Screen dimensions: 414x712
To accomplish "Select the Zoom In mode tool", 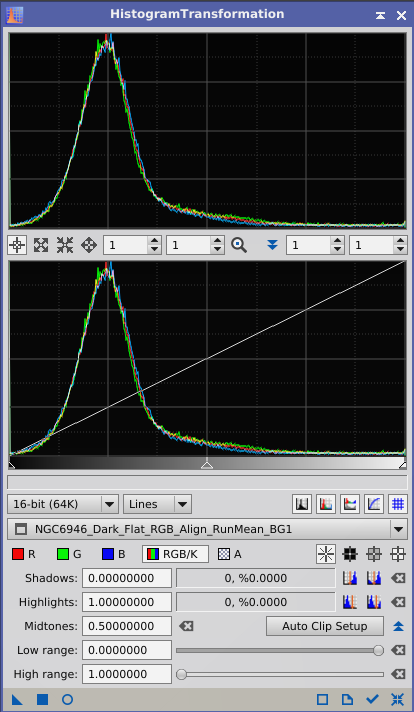I will click(41, 245).
